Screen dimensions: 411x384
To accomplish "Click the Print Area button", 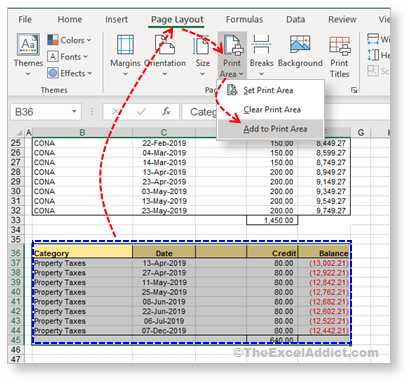I will coord(232,55).
